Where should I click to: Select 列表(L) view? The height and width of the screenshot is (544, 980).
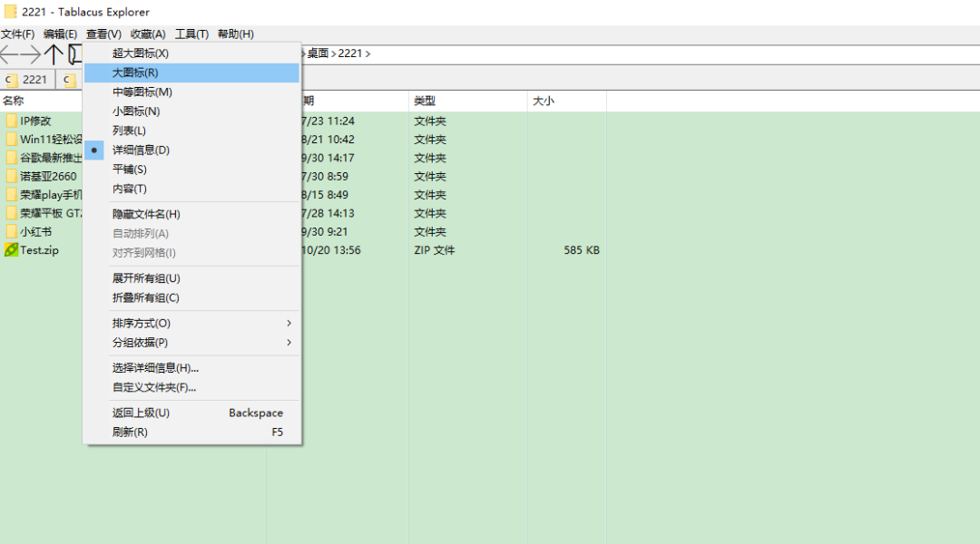(x=191, y=131)
